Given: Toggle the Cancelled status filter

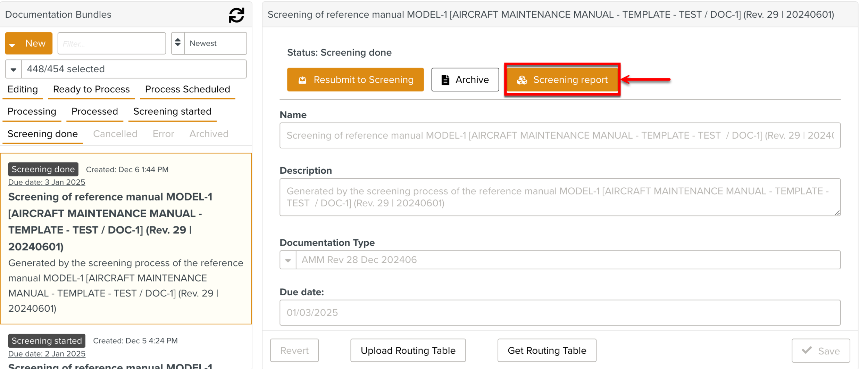Looking at the screenshot, I should click(x=115, y=134).
